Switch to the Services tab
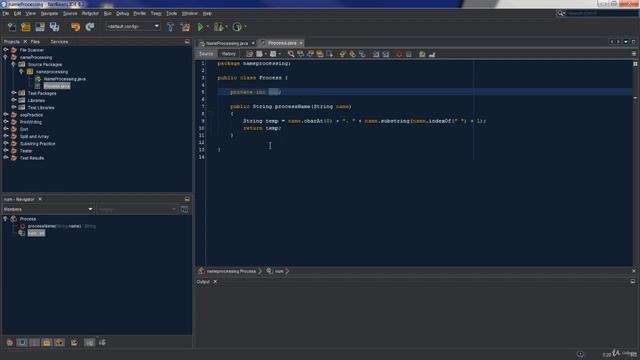 click(x=59, y=42)
